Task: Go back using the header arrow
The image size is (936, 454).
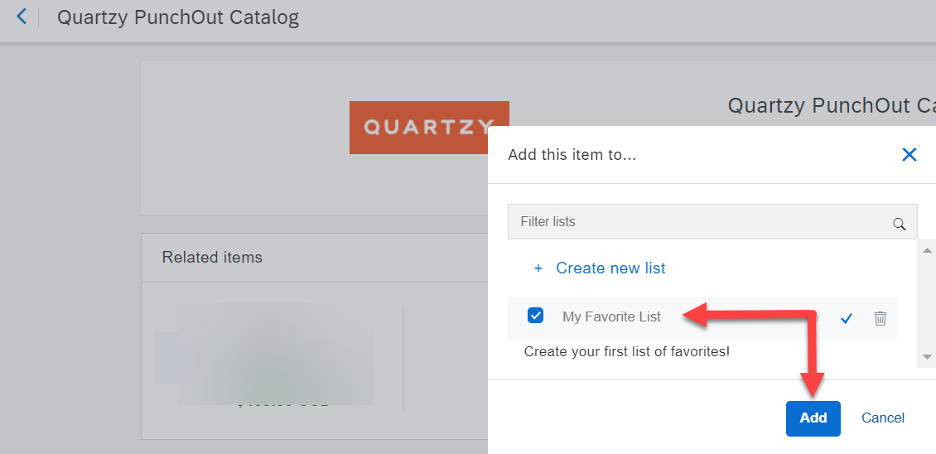Action: (21, 17)
